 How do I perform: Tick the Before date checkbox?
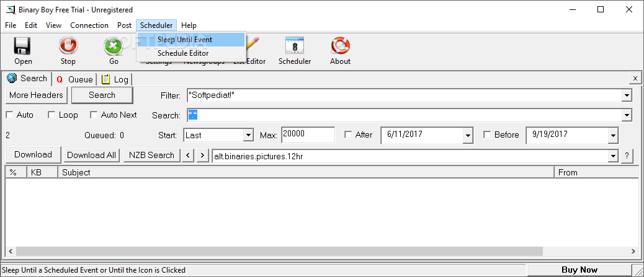(x=488, y=134)
